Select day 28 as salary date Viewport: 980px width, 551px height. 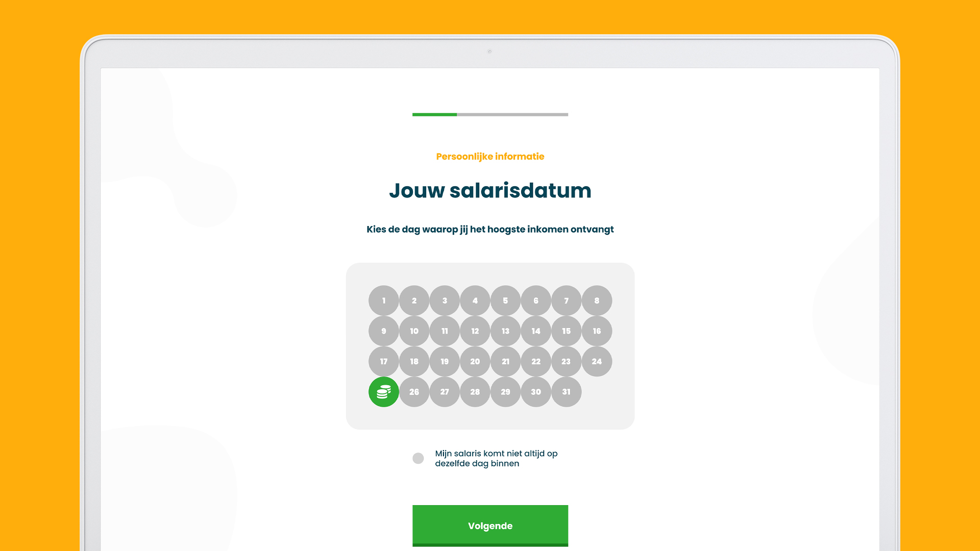475,392
